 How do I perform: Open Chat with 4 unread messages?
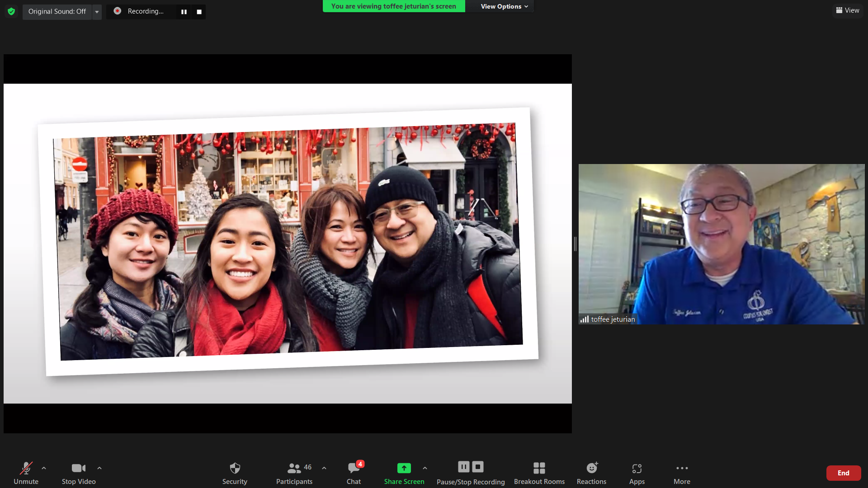[354, 473]
